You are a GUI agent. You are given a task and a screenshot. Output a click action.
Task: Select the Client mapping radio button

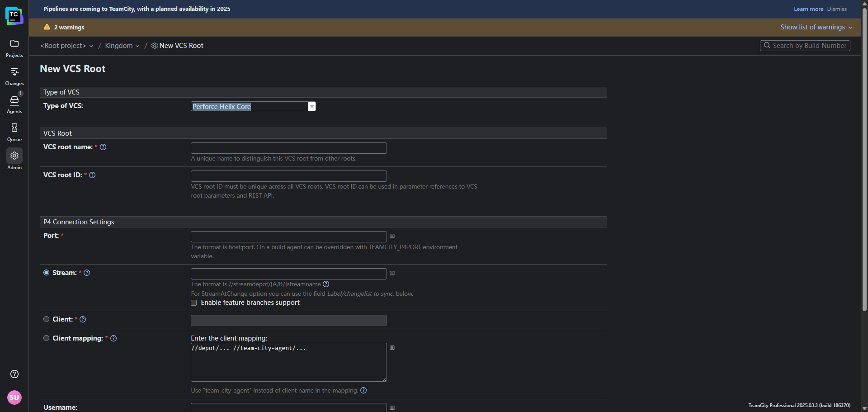(46, 338)
